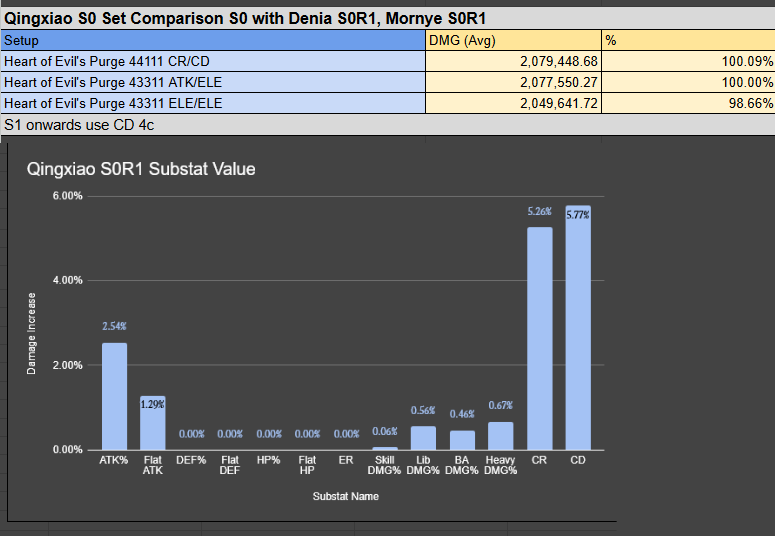Click the CR bar in the chart

[539, 339]
